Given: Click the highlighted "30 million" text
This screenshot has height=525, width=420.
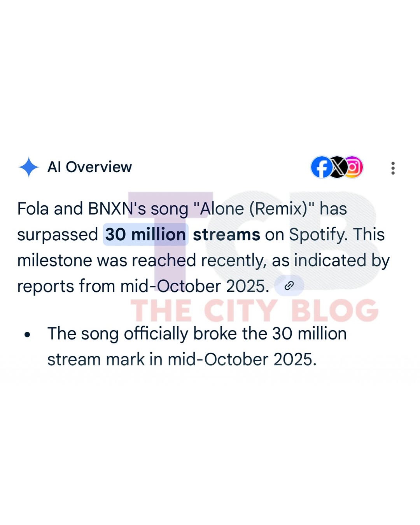Looking at the screenshot, I should (145, 234).
